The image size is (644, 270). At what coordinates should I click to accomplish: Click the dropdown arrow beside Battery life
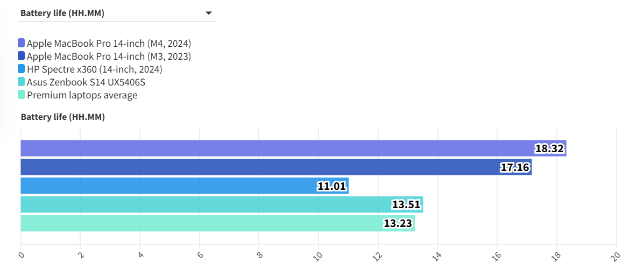point(209,13)
